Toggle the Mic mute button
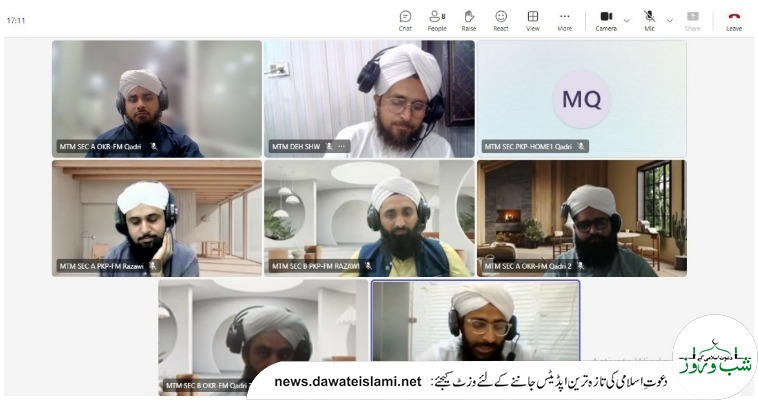The image size is (758, 400). [649, 18]
